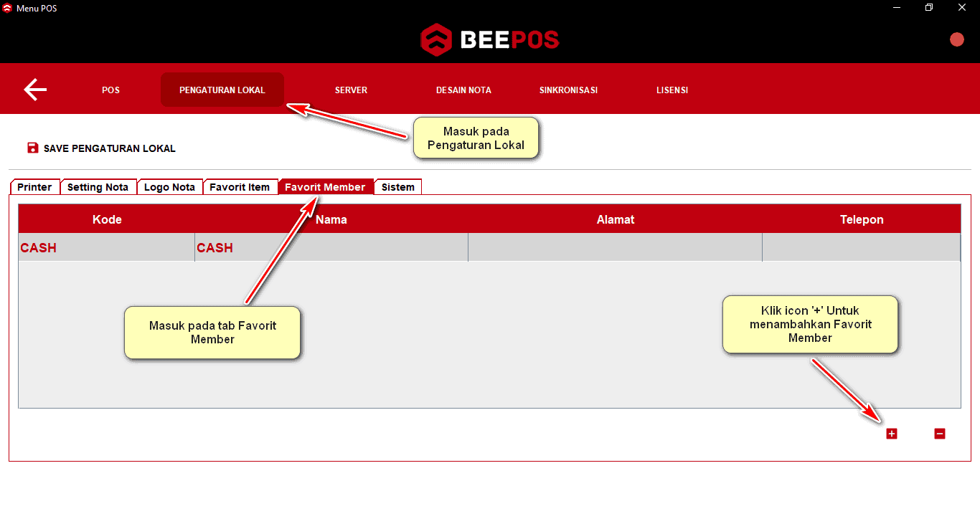Switch to the Favorit Item tab
Image resolution: width=980 pixels, height=529 pixels.
tap(240, 187)
